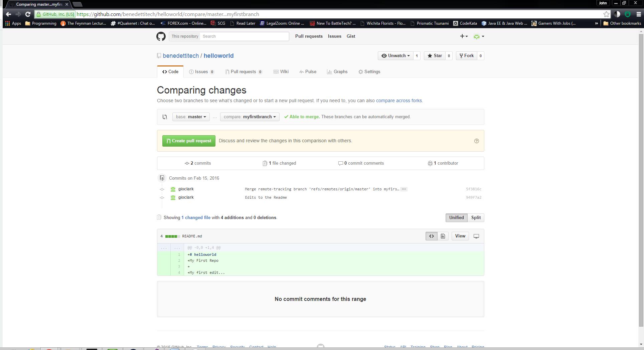Viewport: 644px width, 350px height.
Task: Select the Code tab
Action: pos(170,72)
